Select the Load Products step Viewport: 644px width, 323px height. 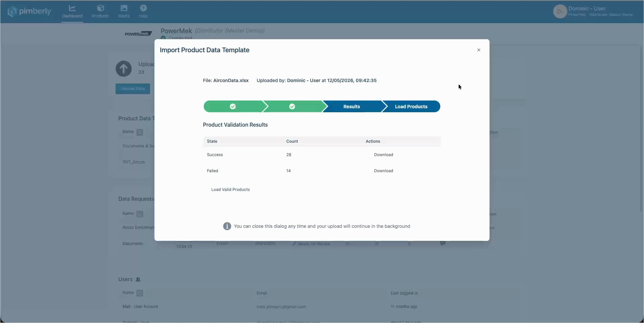[x=411, y=107]
